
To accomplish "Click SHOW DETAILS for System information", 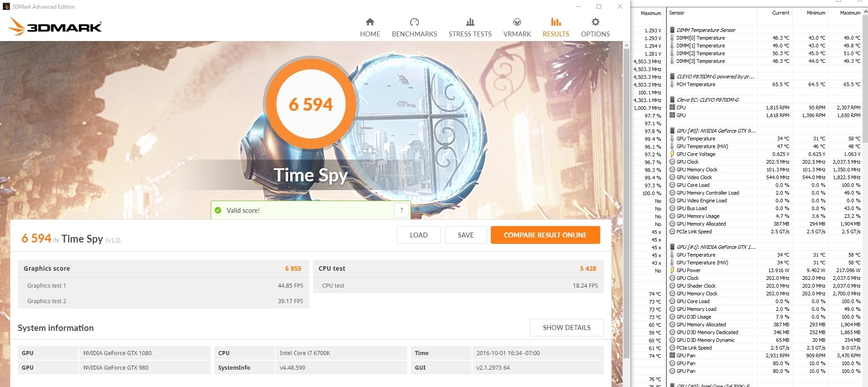I will 567,327.
